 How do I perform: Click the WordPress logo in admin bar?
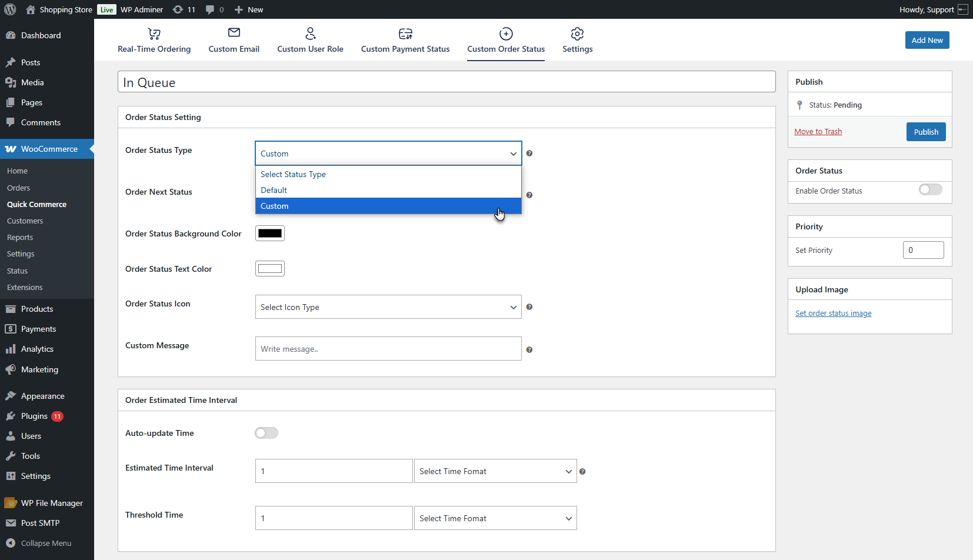(10, 9)
